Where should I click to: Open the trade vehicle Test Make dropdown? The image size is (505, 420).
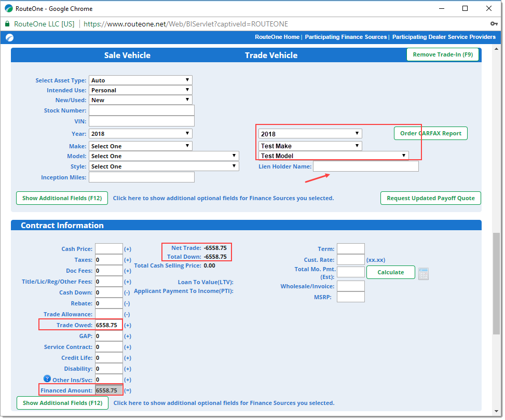point(310,146)
